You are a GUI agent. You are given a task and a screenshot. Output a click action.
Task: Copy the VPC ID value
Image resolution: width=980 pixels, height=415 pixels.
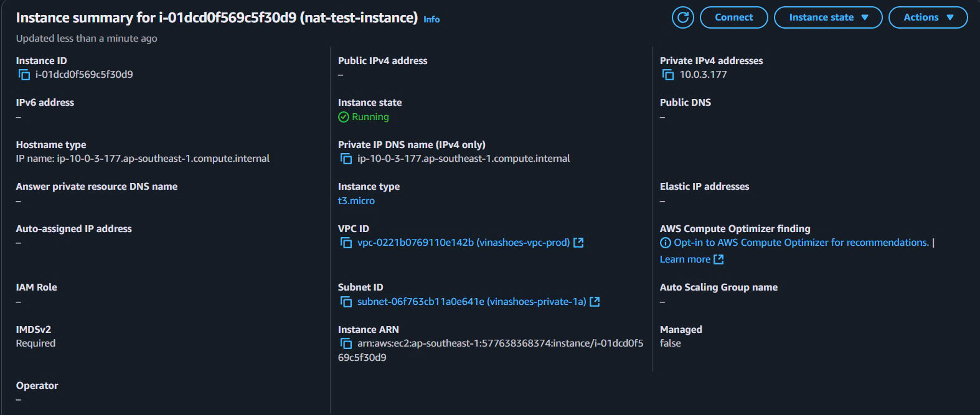347,242
